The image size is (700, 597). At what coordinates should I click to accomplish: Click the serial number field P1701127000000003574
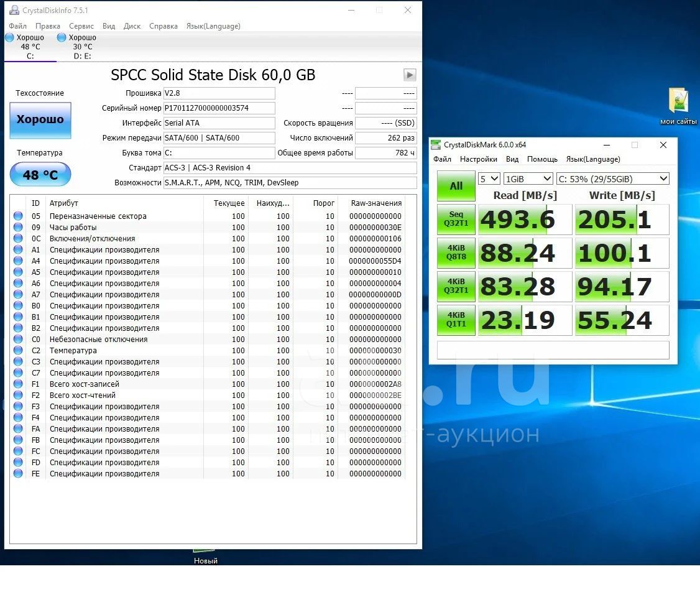coord(219,108)
